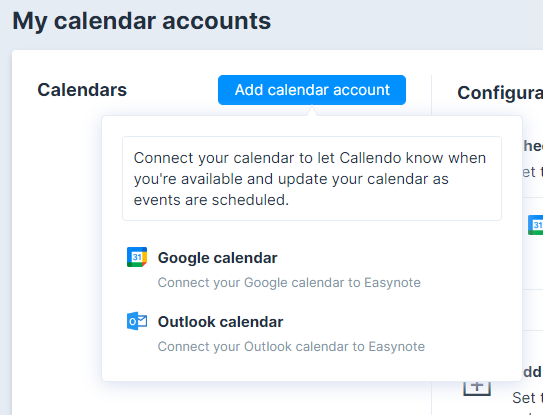Click the info box about connecting your calendar
543x415 pixels.
pos(312,178)
